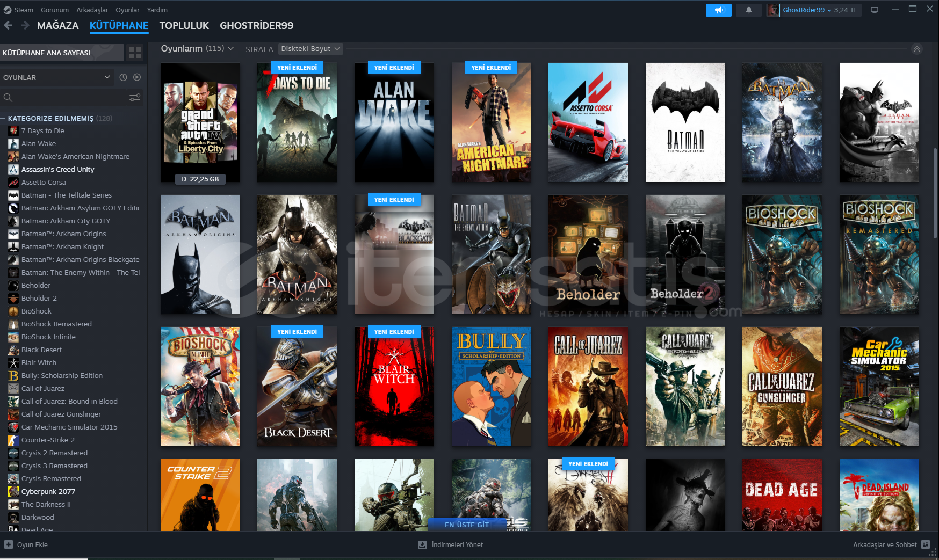Select Assetto Corsa in sidebar list
This screenshot has height=560, width=939.
click(x=73, y=182)
